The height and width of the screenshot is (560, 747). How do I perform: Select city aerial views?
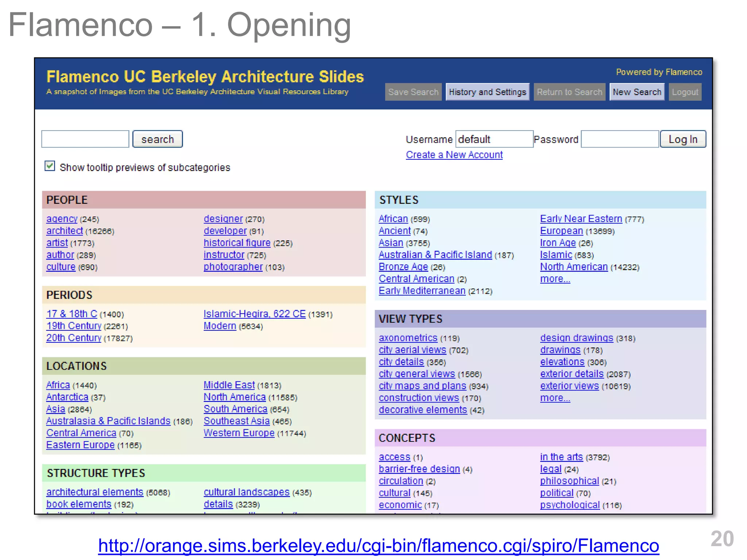coord(413,350)
